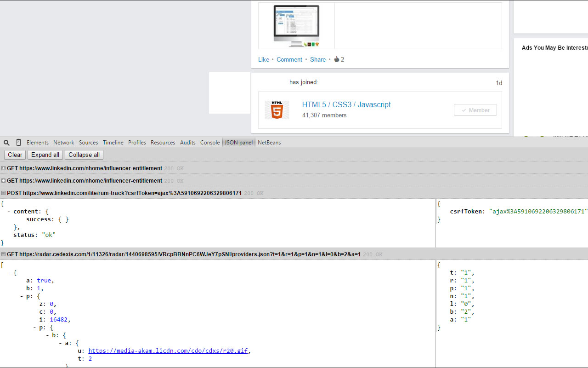The height and width of the screenshot is (368, 588).
Task: Expand second GET influencer-entitlement request
Action: [3, 181]
